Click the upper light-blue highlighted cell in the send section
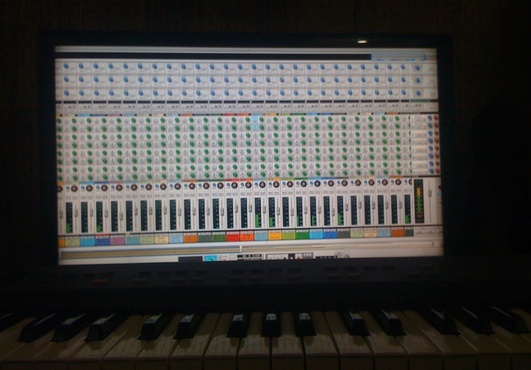 256,119
